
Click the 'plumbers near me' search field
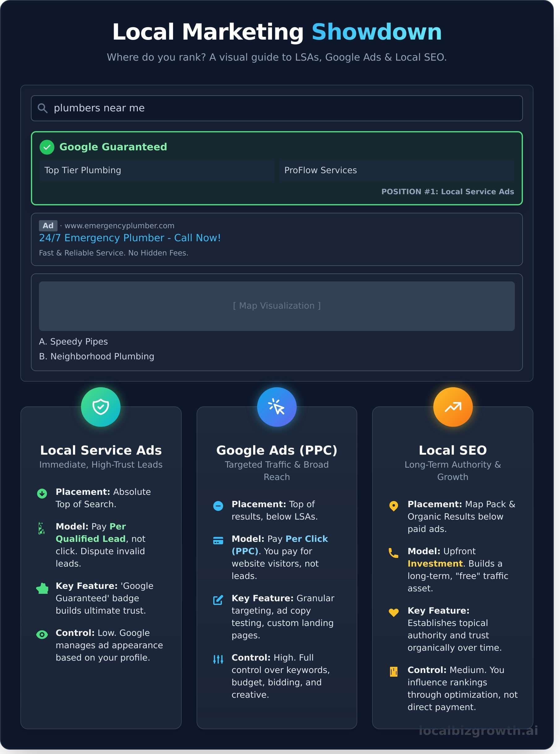[277, 108]
